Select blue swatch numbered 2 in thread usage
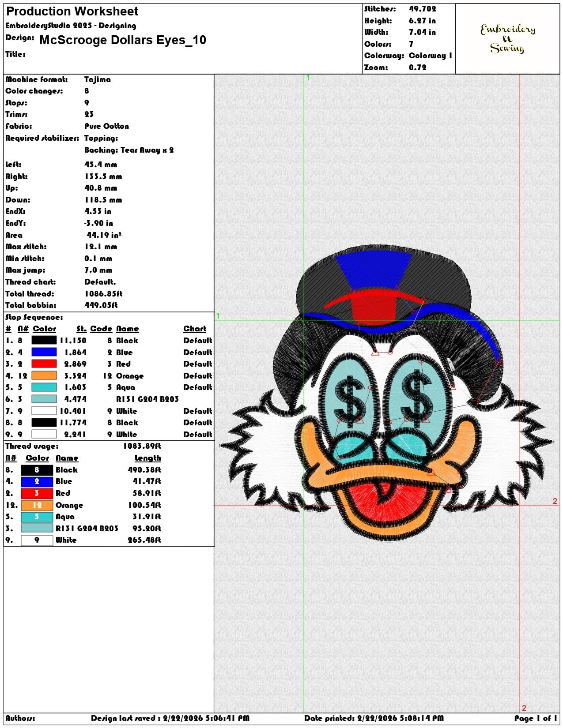Screen dimensions: 563x728 [x=37, y=481]
